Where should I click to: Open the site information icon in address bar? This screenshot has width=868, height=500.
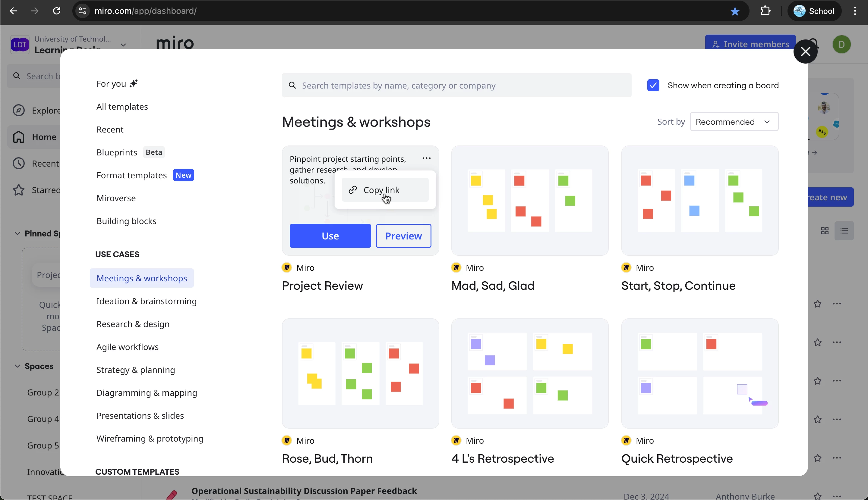(83, 11)
